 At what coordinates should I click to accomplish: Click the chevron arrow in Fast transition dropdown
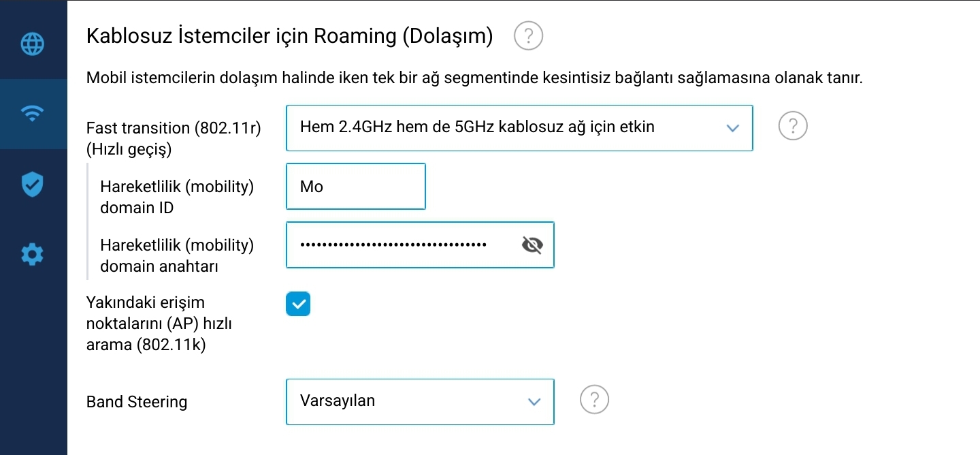pyautogui.click(x=732, y=127)
